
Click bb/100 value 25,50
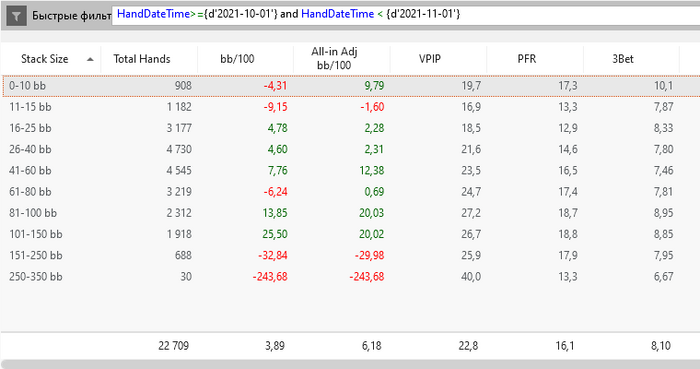(x=275, y=234)
